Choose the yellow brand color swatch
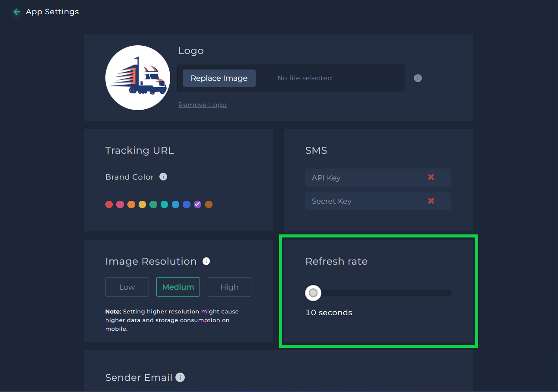The image size is (558, 392). click(142, 205)
